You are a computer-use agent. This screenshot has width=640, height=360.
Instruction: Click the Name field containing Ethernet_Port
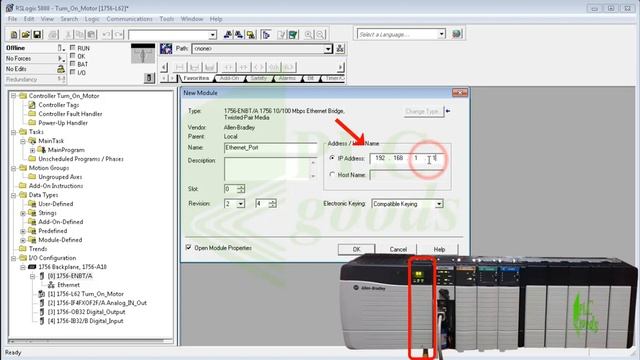pos(270,147)
